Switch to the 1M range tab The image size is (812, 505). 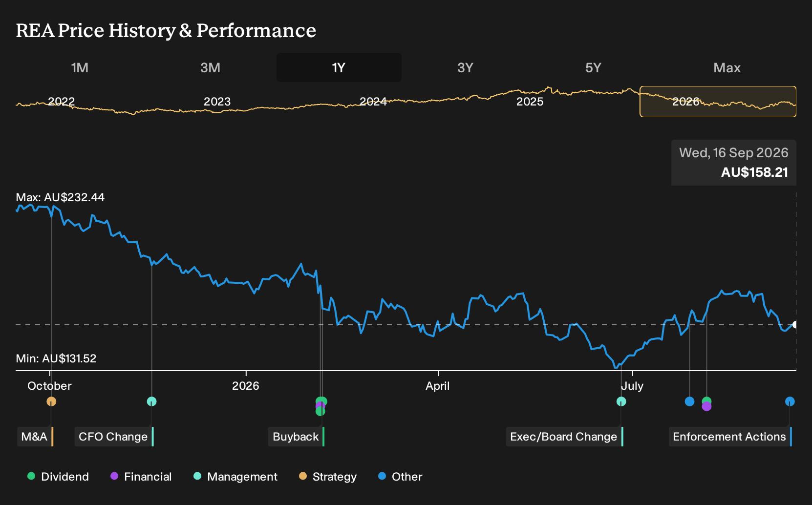[80, 67]
